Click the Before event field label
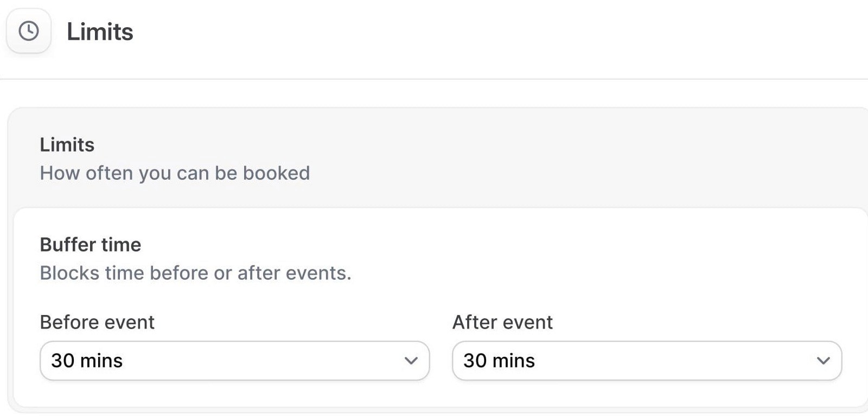 click(97, 322)
